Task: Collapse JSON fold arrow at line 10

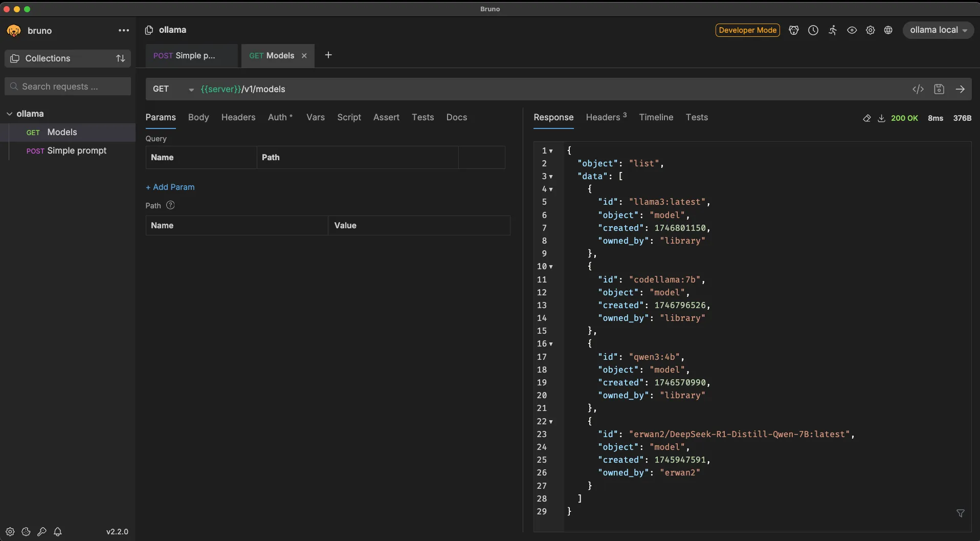Action: 551,267
